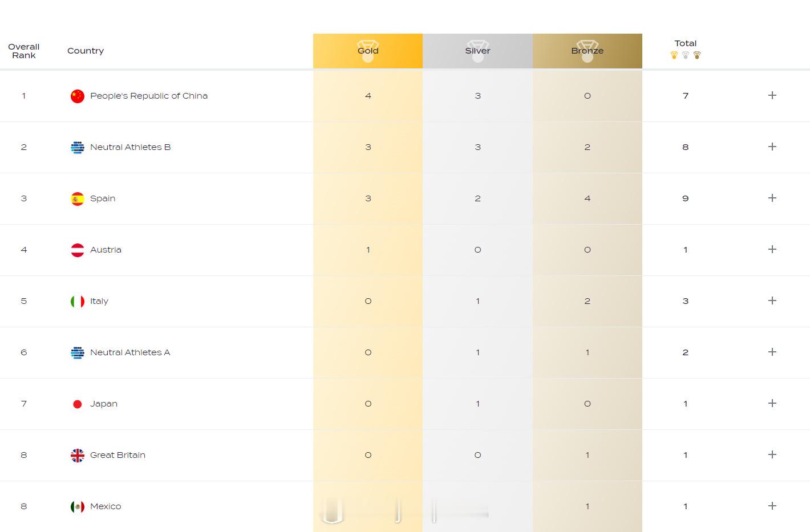Expand People's Republic of China row details

pyautogui.click(x=772, y=95)
